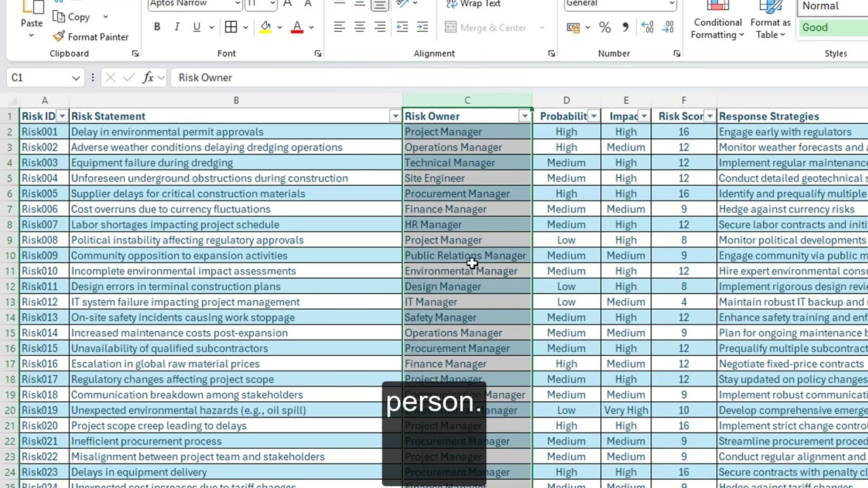Expand the Borders dropdown arrow
868x488 pixels.
click(x=245, y=27)
